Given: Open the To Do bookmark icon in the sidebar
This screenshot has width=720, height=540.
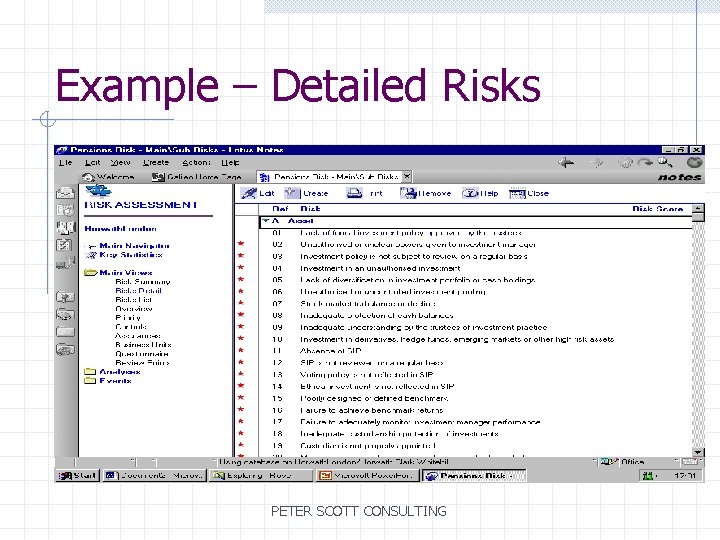Looking at the screenshot, I should (64, 245).
